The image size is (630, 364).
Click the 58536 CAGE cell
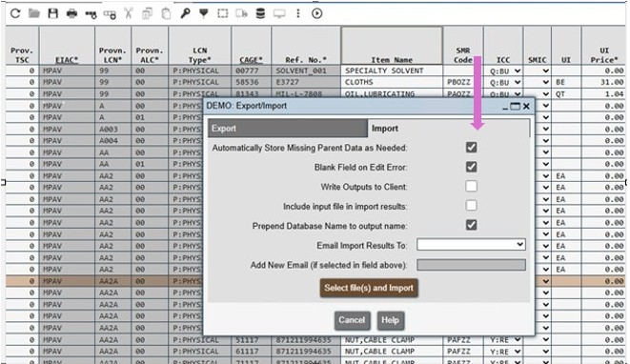pyautogui.click(x=251, y=82)
